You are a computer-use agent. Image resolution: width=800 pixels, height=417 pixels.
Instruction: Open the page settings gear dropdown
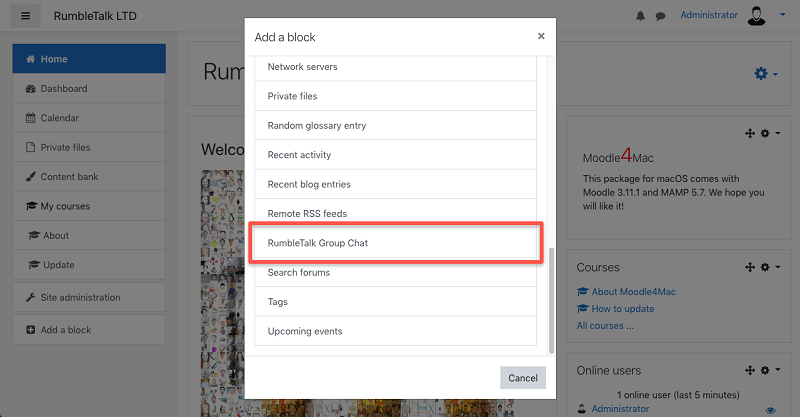click(766, 73)
